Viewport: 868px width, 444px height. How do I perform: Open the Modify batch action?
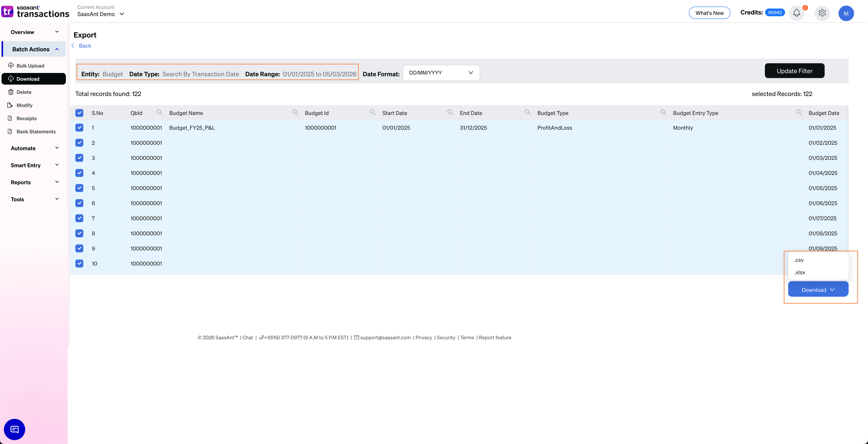tap(24, 105)
